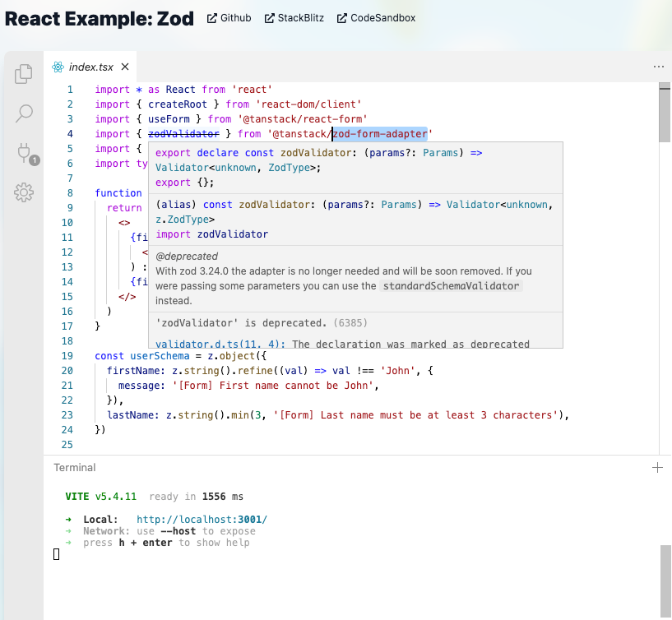This screenshot has width=672, height=620.
Task: Open the editor more-actions ellipsis menu
Action: coord(658,66)
